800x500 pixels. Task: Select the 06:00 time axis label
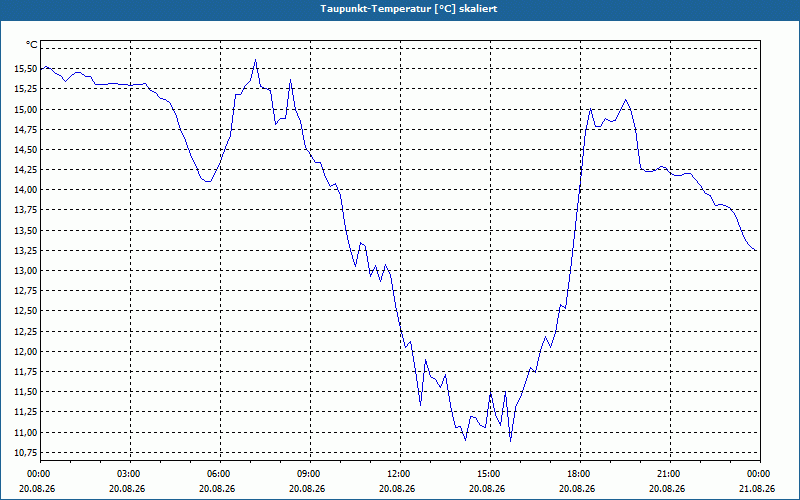point(220,474)
